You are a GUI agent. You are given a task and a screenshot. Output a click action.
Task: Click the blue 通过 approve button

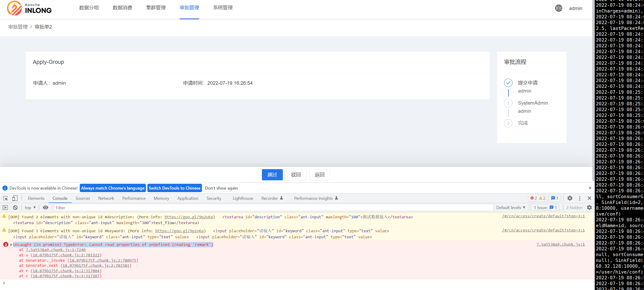coord(272,174)
